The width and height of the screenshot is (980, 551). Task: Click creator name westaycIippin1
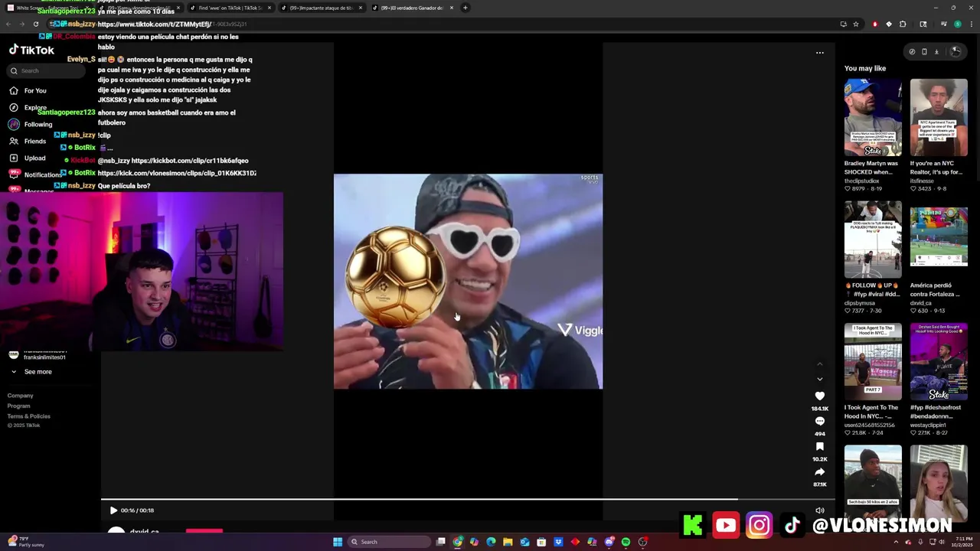point(928,425)
